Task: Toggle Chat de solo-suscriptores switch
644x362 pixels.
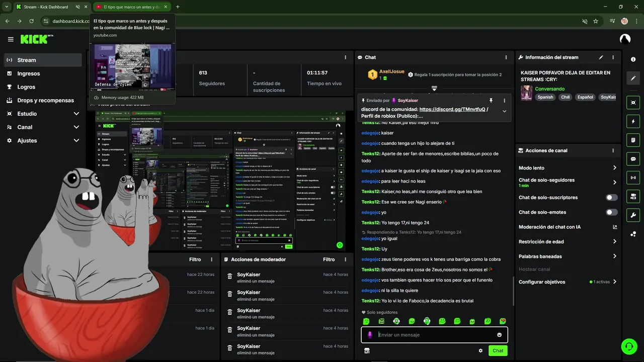Action: (x=612, y=198)
